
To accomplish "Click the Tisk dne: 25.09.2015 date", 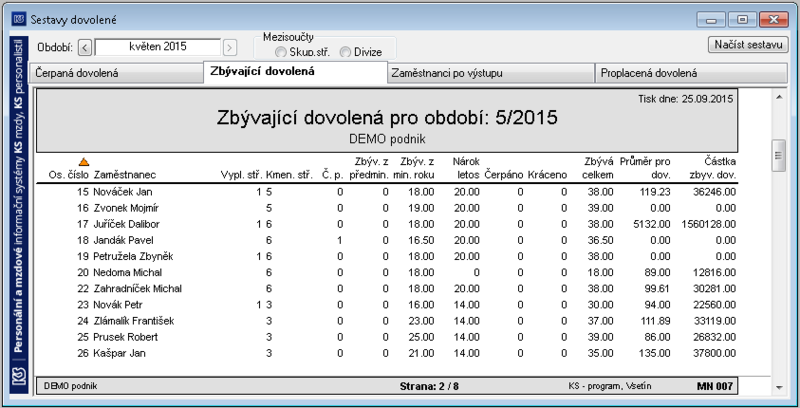I will pyautogui.click(x=685, y=99).
